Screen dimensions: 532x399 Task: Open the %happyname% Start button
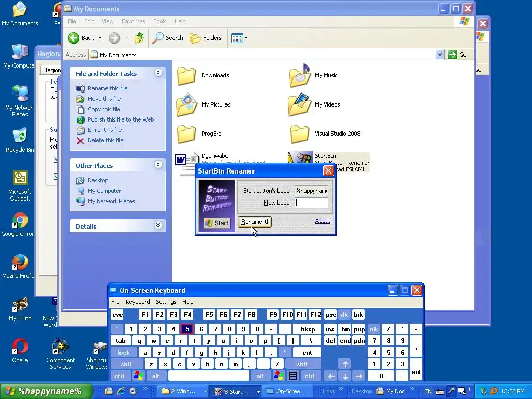(x=46, y=392)
